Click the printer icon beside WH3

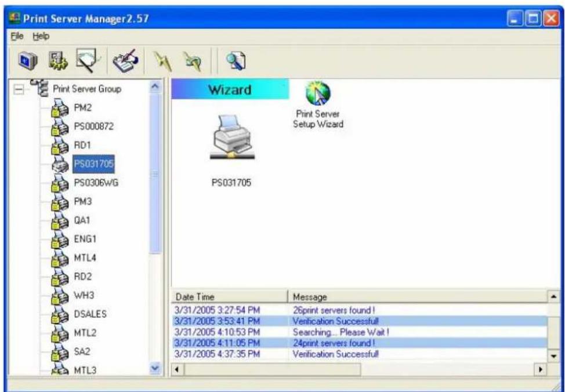tap(60, 295)
